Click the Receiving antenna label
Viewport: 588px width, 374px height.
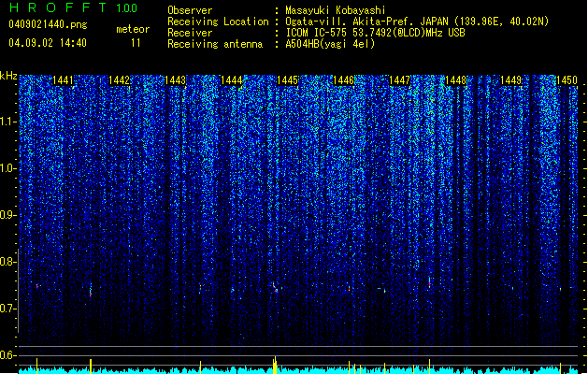tap(215, 44)
